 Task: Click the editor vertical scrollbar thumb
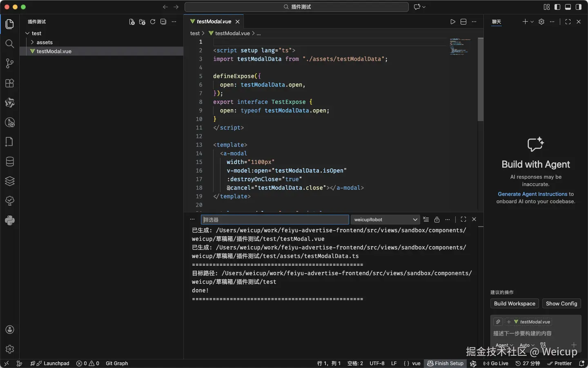point(481,80)
